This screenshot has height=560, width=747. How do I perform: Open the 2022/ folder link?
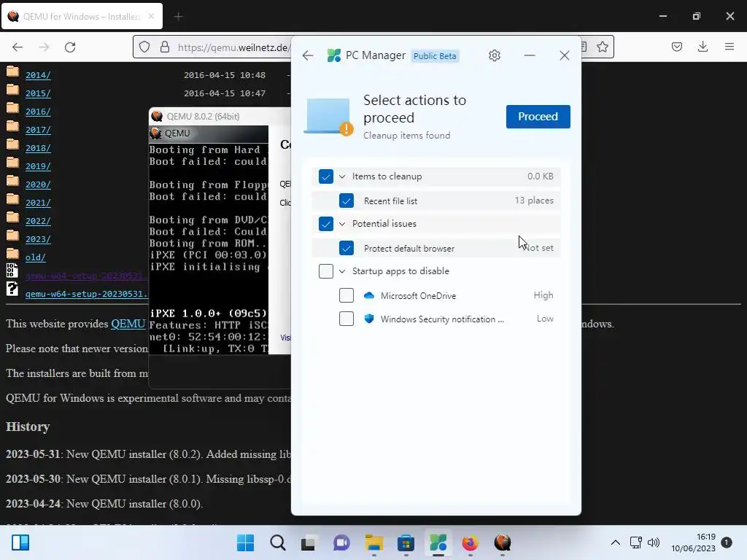pos(38,221)
